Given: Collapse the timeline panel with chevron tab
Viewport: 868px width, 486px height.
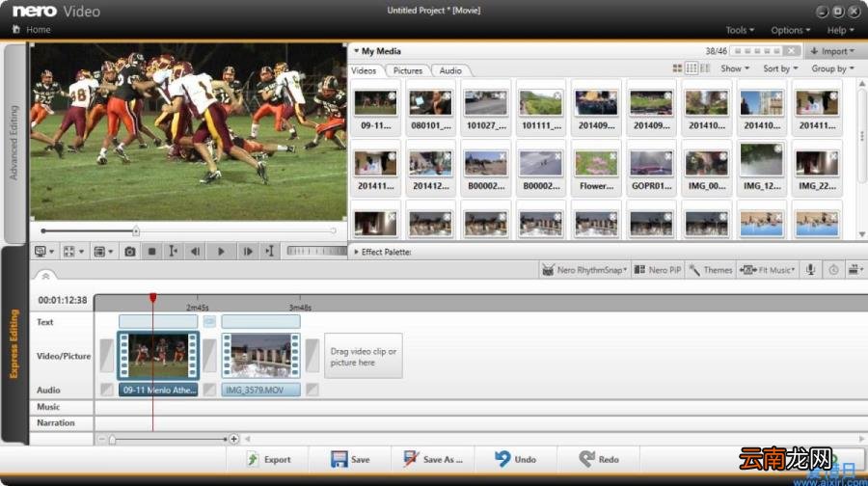Looking at the screenshot, I should click(x=45, y=275).
